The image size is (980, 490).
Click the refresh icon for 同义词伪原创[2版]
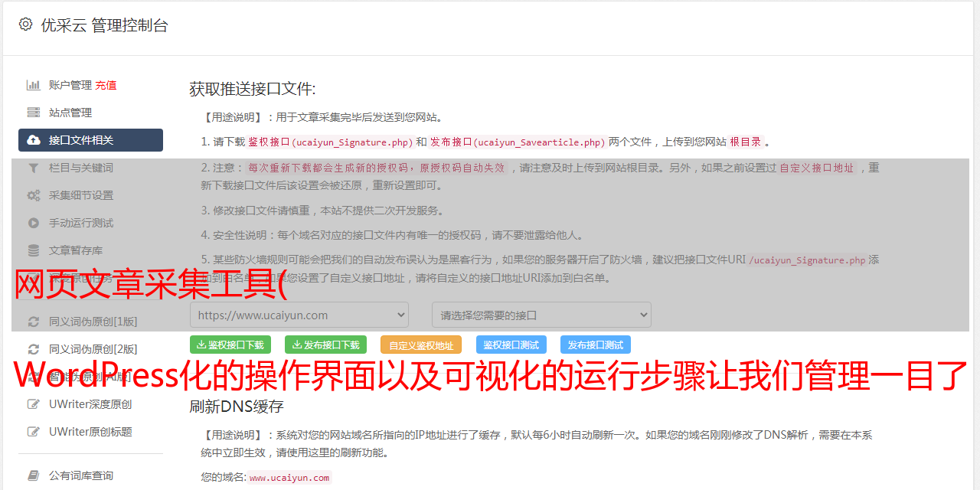[x=34, y=349]
